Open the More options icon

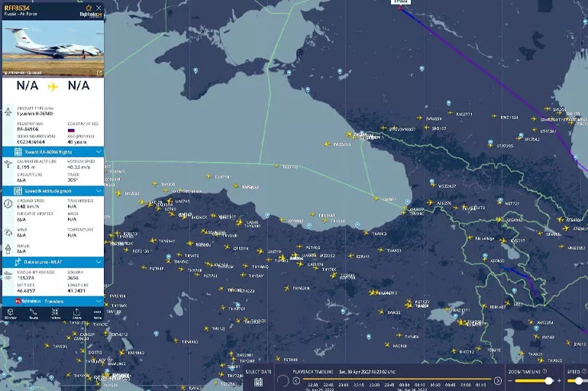(x=97, y=313)
